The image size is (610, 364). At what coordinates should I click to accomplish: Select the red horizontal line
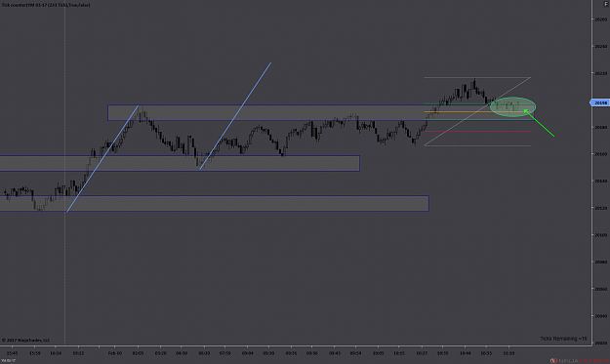click(x=477, y=132)
